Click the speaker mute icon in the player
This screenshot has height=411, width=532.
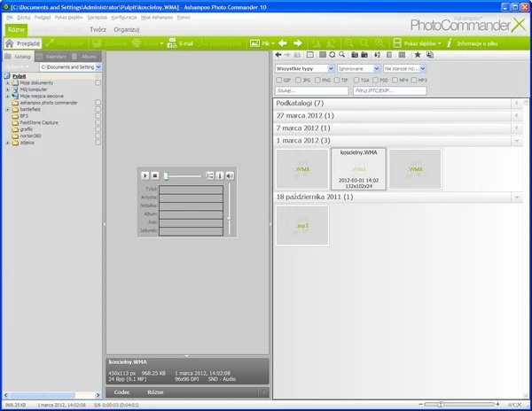[229, 175]
